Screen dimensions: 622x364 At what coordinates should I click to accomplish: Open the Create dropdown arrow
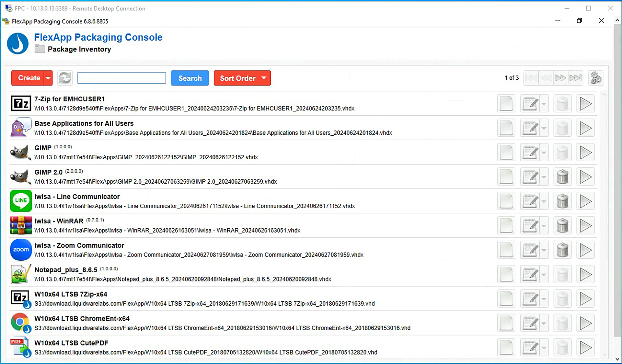(x=48, y=78)
